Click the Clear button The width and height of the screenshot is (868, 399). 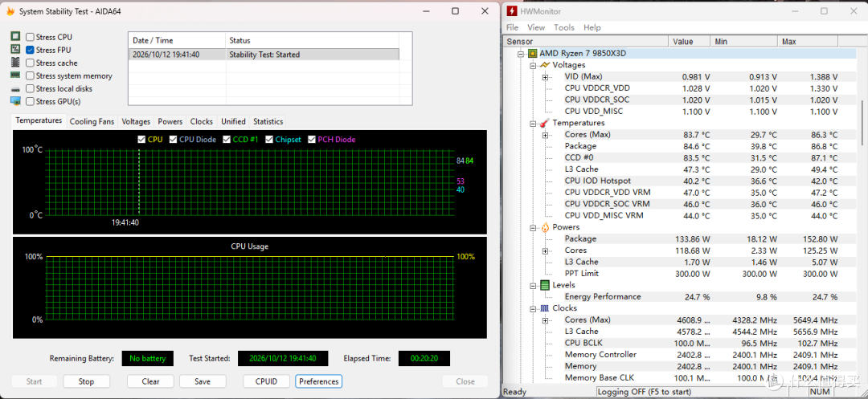150,381
